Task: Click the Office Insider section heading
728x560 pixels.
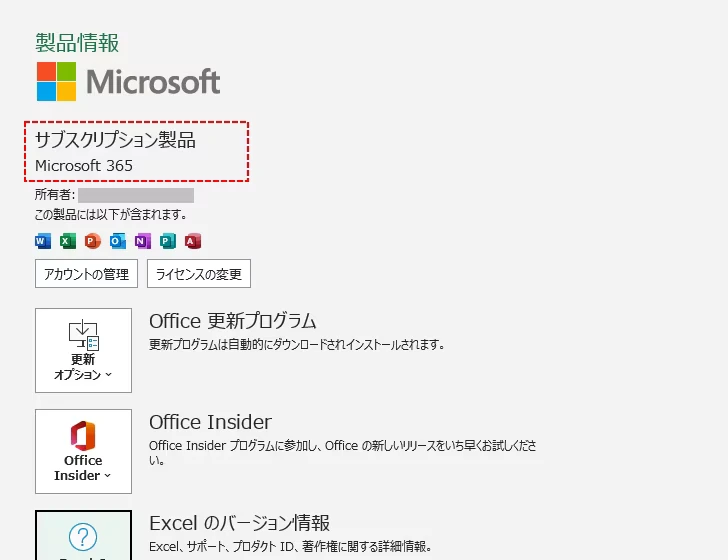Action: [x=210, y=422]
